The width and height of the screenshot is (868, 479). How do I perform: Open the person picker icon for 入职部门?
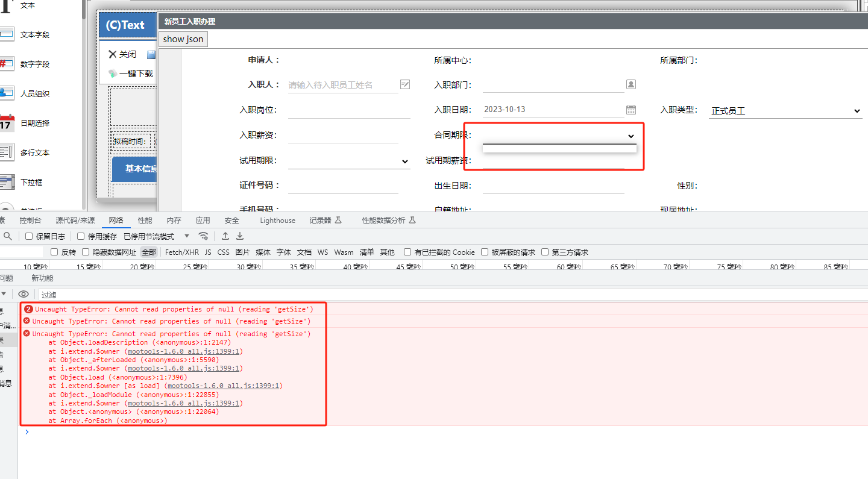coord(631,84)
